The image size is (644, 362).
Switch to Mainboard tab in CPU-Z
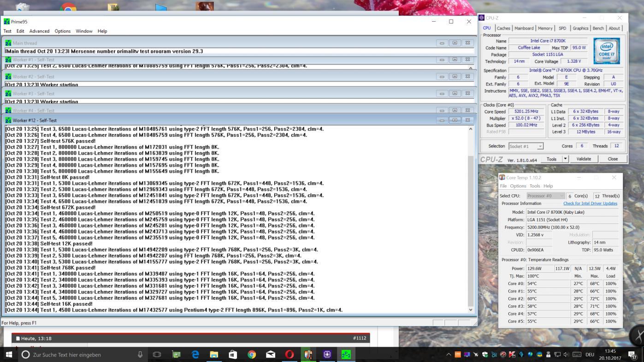click(x=524, y=28)
